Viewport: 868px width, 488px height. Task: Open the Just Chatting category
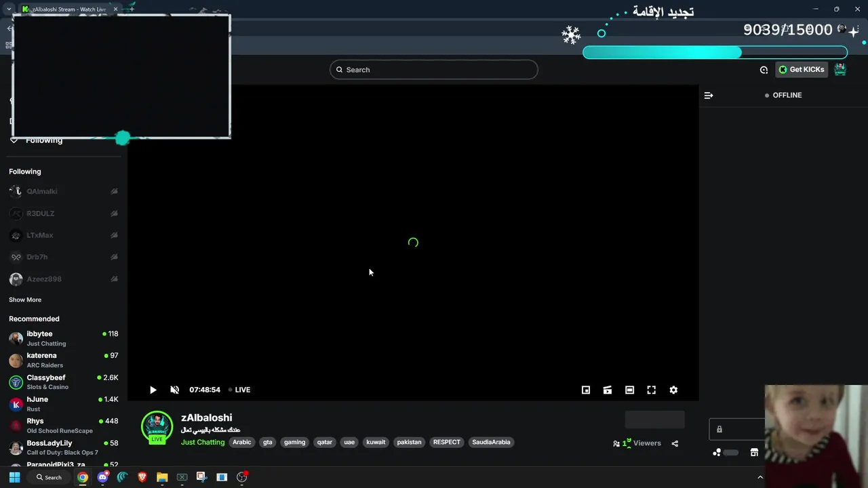point(203,442)
